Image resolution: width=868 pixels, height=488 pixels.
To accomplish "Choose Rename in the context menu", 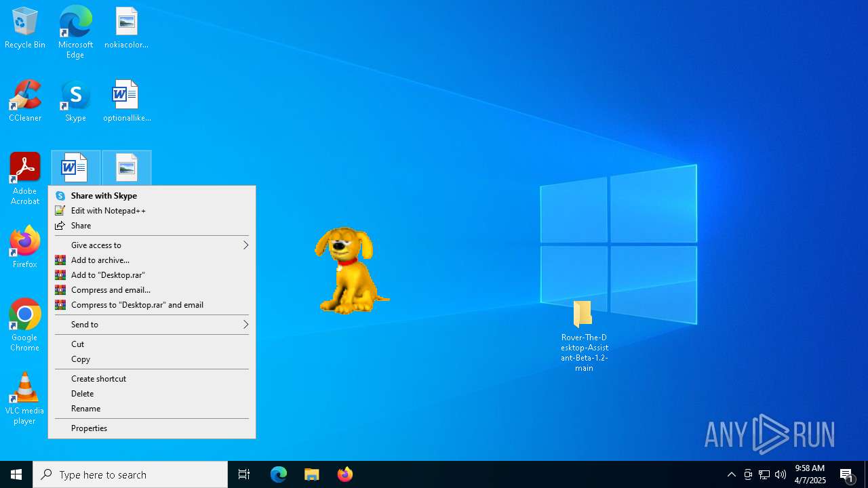I will (152, 408).
